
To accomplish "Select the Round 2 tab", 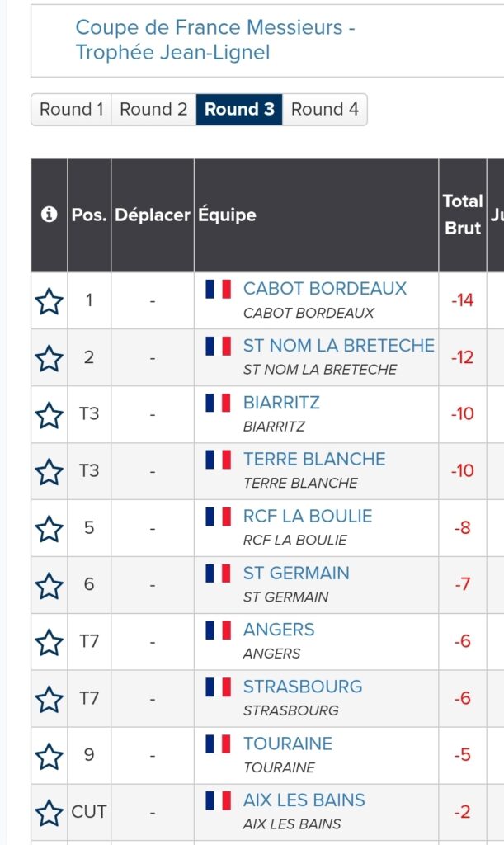I will click(153, 109).
